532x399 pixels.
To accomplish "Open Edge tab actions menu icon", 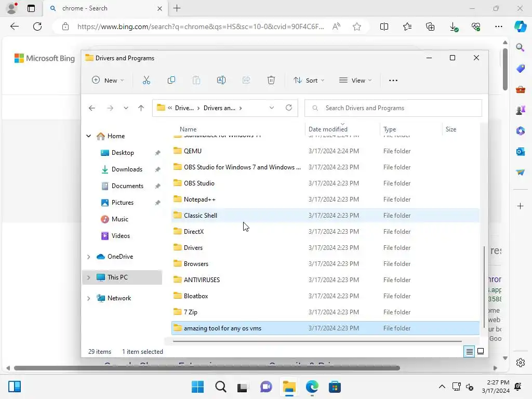I will pyautogui.click(x=31, y=8).
